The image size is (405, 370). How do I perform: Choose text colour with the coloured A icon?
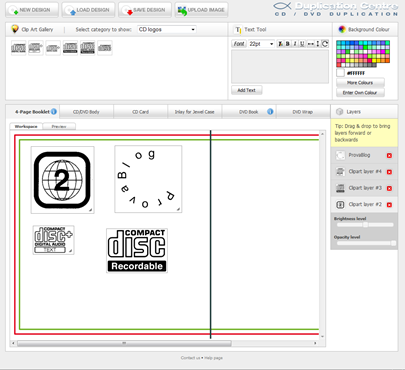coord(280,44)
